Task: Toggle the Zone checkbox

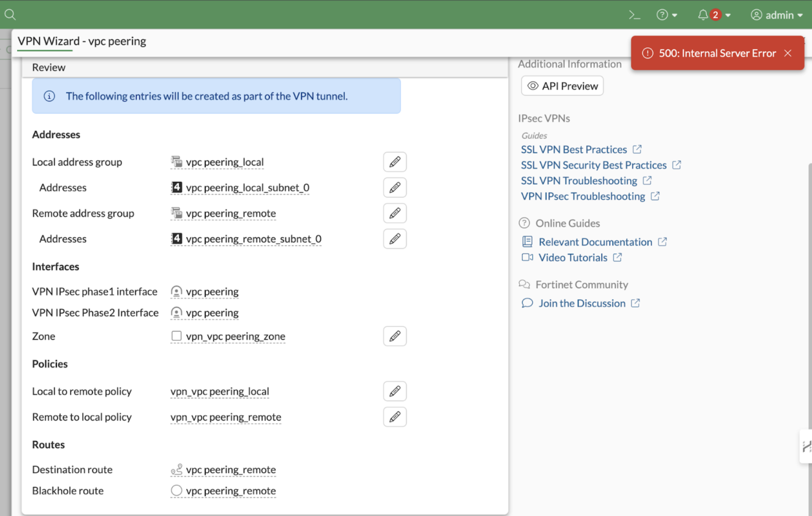Action: pos(177,335)
